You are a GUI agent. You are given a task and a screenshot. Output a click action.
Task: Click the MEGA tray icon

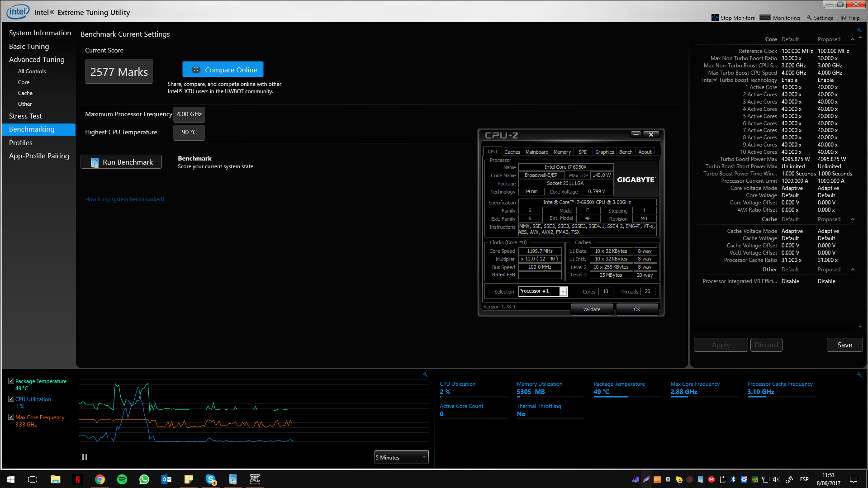tap(711, 479)
